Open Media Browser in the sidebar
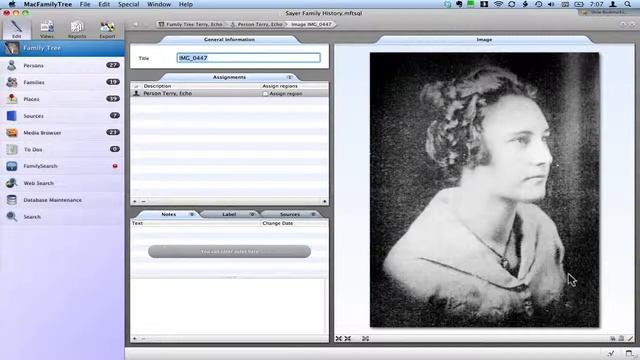Image resolution: width=640 pixels, height=360 pixels. click(62, 133)
